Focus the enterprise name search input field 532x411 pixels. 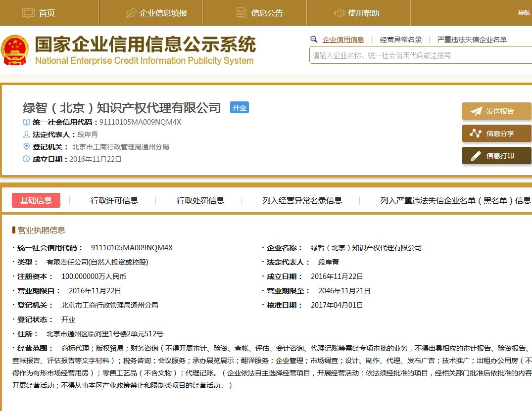point(421,55)
